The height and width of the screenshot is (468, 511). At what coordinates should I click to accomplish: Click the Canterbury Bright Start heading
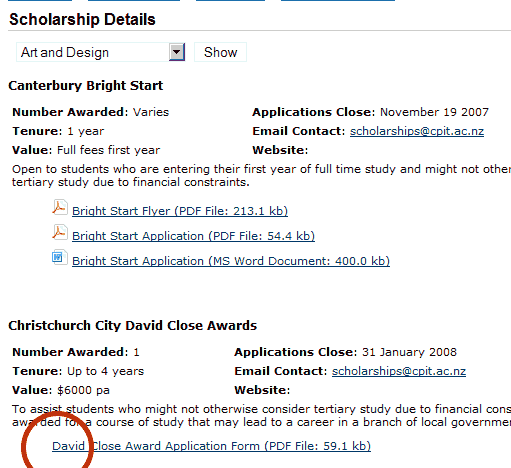86,86
